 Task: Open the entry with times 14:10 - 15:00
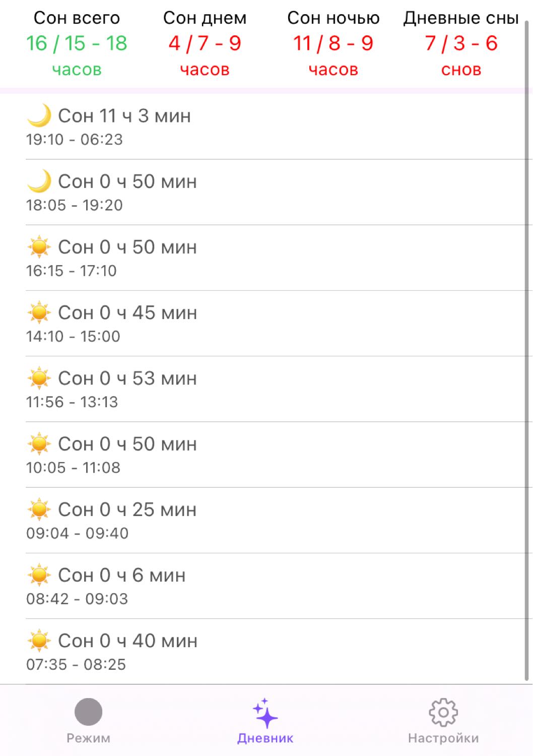279,324
